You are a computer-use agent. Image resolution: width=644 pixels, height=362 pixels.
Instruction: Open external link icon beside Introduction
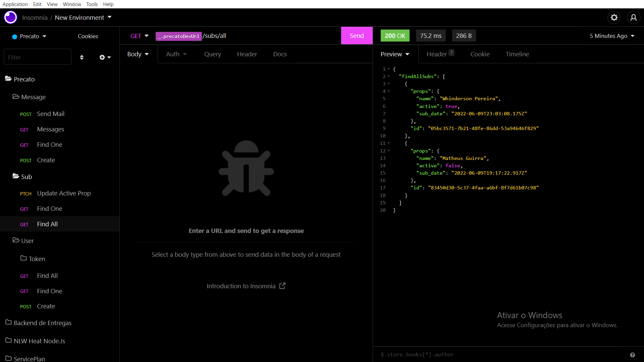tap(282, 286)
